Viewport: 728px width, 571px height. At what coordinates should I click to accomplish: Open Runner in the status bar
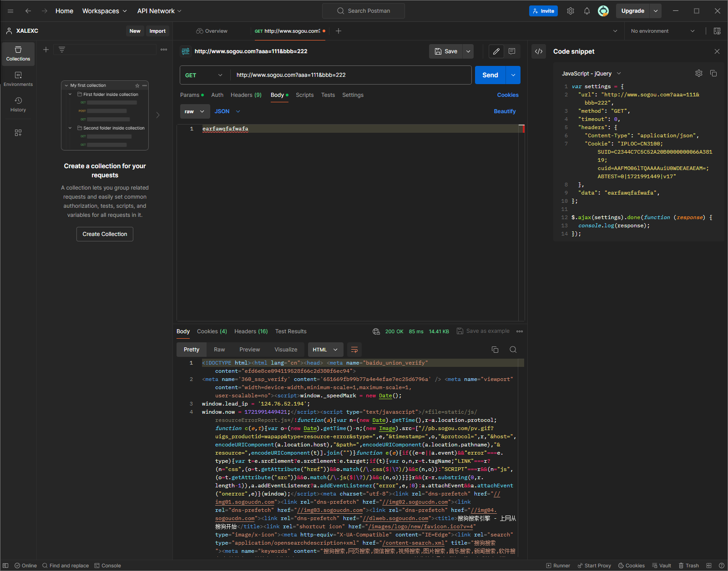pyautogui.click(x=558, y=566)
